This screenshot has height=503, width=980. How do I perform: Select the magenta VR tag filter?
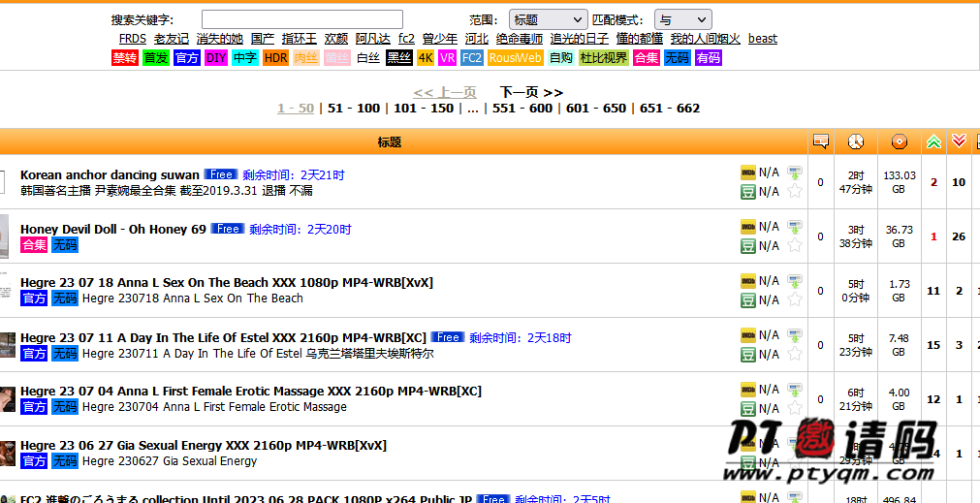pyautogui.click(x=448, y=58)
